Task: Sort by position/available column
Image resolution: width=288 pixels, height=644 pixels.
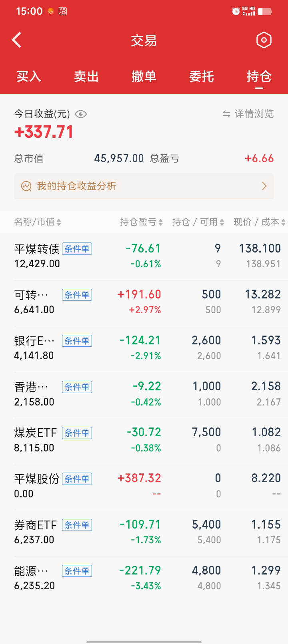Action: [198, 222]
